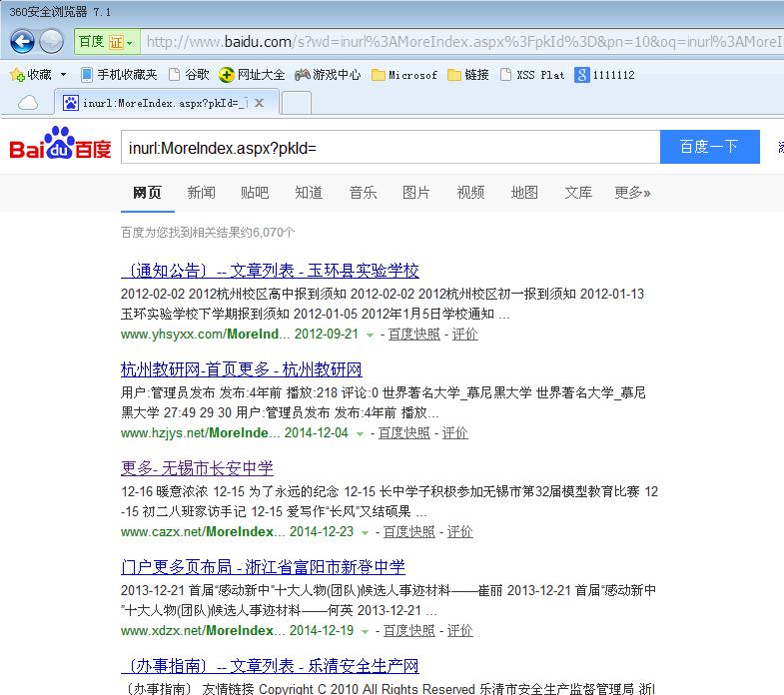Expand the arrow after www.yhsyxx.com result
784x695 pixels.
[x=370, y=335]
